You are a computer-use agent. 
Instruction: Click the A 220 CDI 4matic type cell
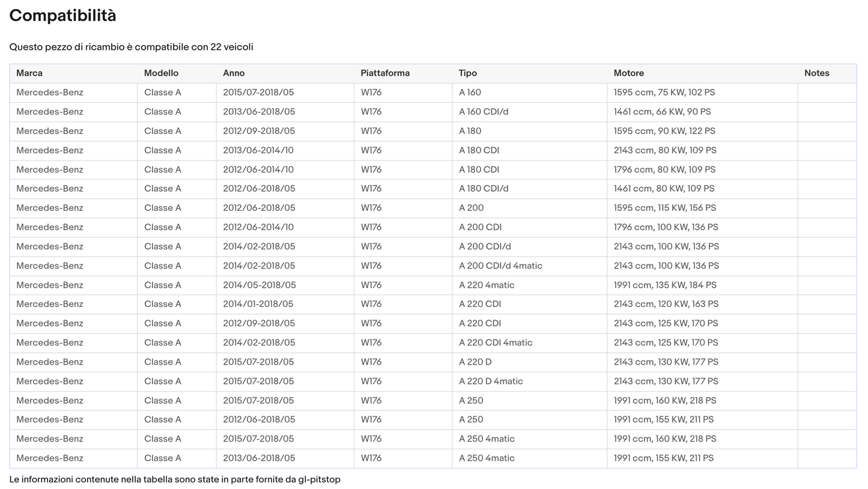coord(495,342)
